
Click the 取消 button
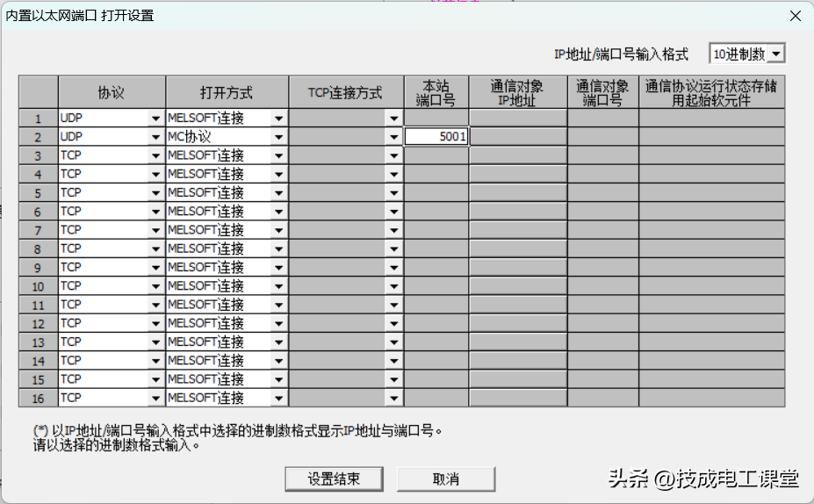point(446,479)
